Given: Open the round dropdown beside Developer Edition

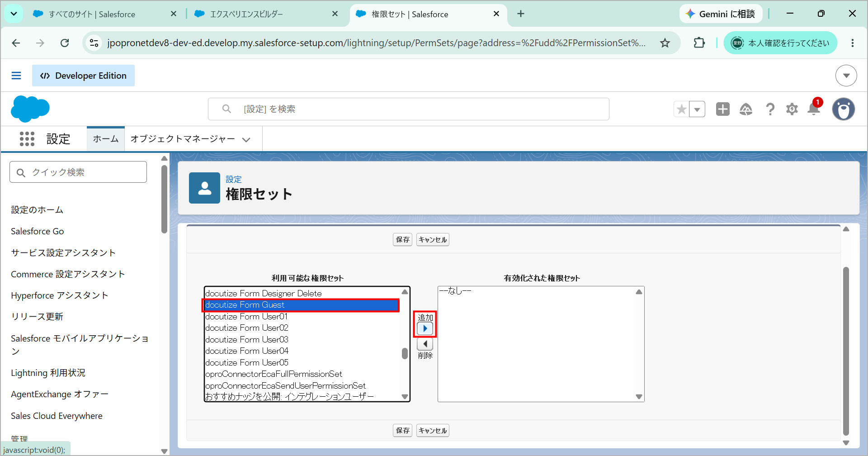Looking at the screenshot, I should click(x=846, y=76).
